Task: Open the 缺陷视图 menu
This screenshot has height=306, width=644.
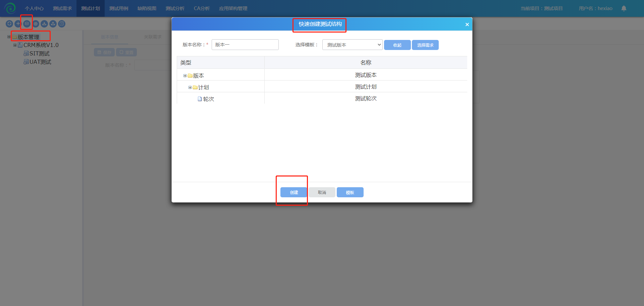Action: coord(147,8)
